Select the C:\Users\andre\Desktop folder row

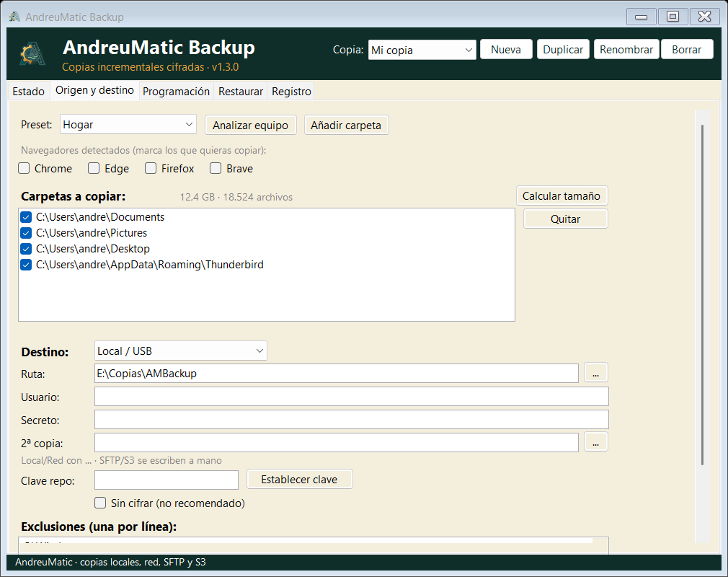(267, 249)
